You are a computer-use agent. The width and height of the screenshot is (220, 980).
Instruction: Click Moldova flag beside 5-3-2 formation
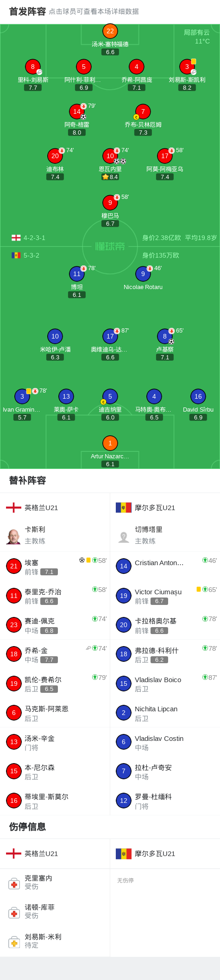coord(16,255)
